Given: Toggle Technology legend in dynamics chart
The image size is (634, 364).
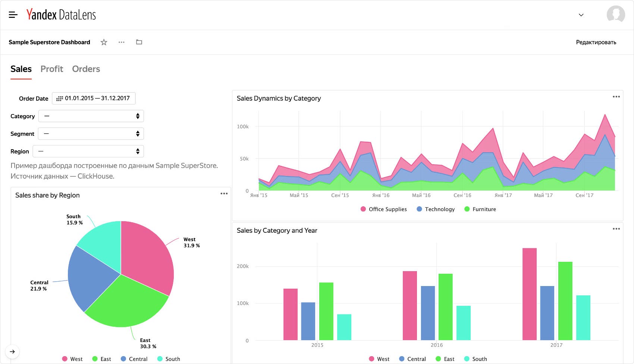Looking at the screenshot, I should pyautogui.click(x=436, y=209).
